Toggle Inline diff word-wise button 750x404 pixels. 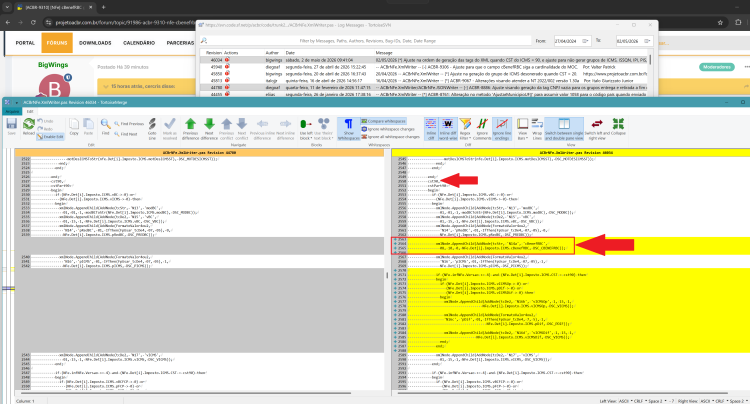pyautogui.click(x=448, y=129)
